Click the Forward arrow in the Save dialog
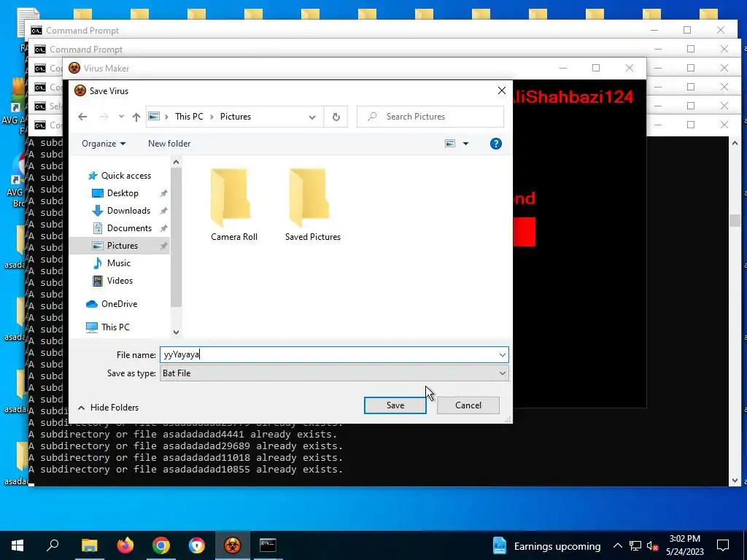The height and width of the screenshot is (560, 747). [x=104, y=117]
